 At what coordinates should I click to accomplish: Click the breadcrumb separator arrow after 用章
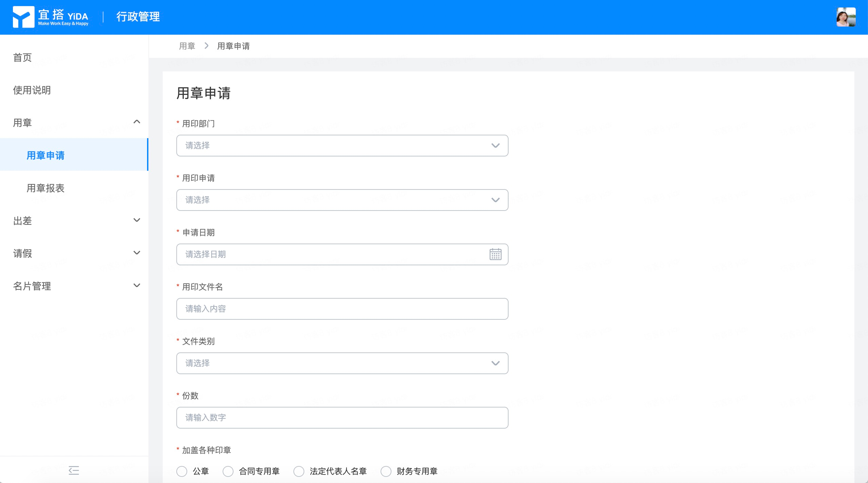(206, 46)
